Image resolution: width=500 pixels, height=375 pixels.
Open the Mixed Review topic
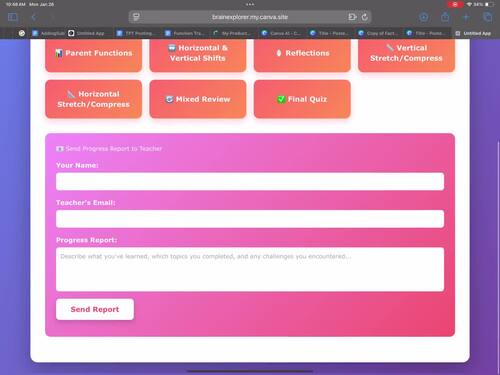tap(198, 99)
